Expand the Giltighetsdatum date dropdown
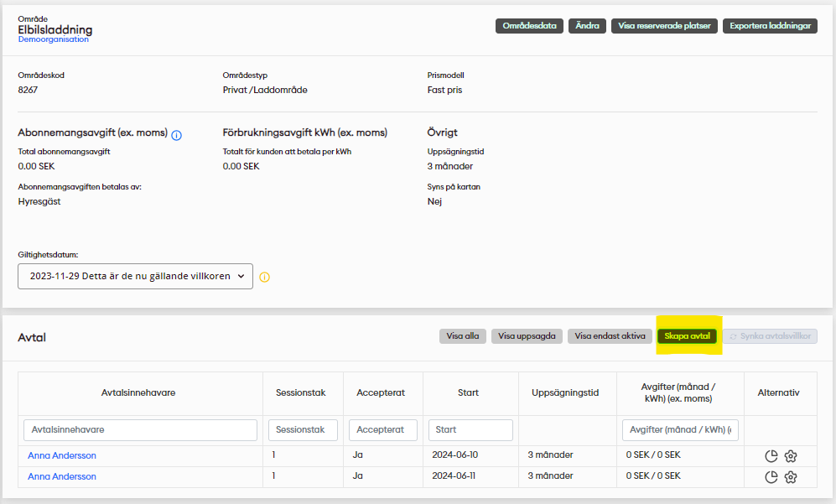The image size is (836, 504). click(x=135, y=276)
